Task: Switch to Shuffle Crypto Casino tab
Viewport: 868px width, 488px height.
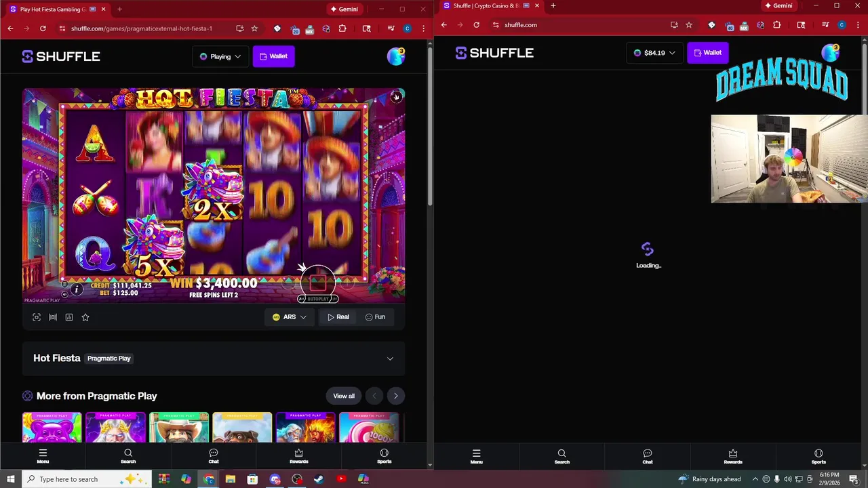Action: (x=491, y=5)
